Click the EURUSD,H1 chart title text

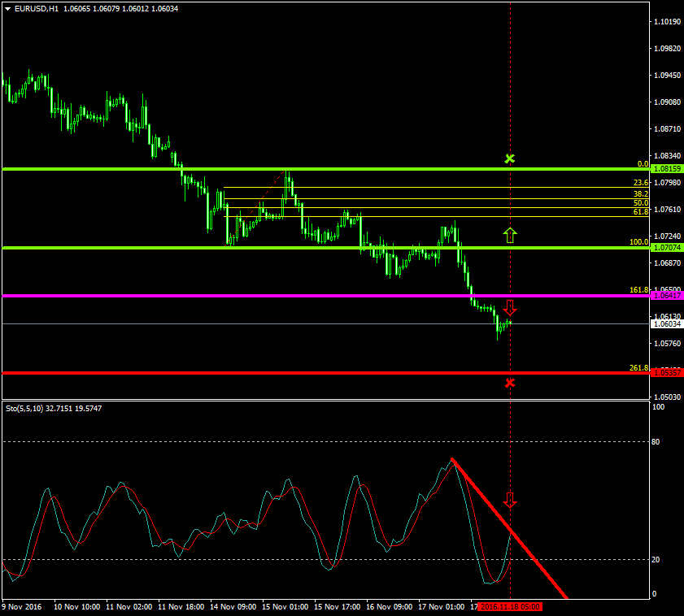tap(37, 9)
